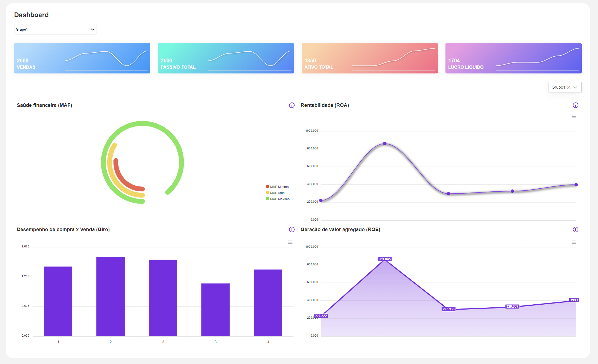Expand the Grupo1 multi-select chevron
The width and height of the screenshot is (598, 364).
(575, 87)
